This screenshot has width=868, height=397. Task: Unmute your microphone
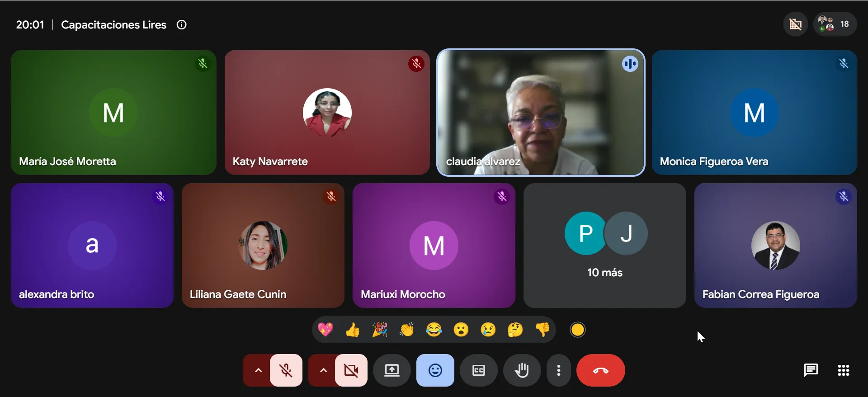coord(286,370)
